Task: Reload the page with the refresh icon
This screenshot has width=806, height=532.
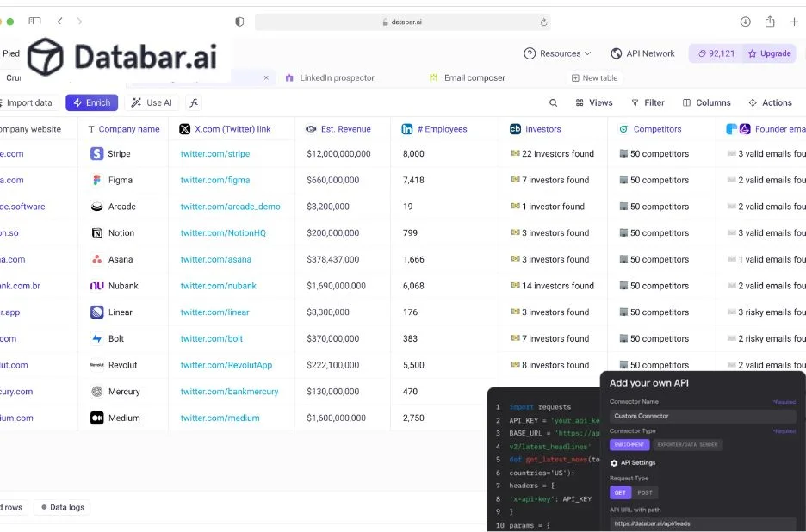Action: click(x=543, y=22)
